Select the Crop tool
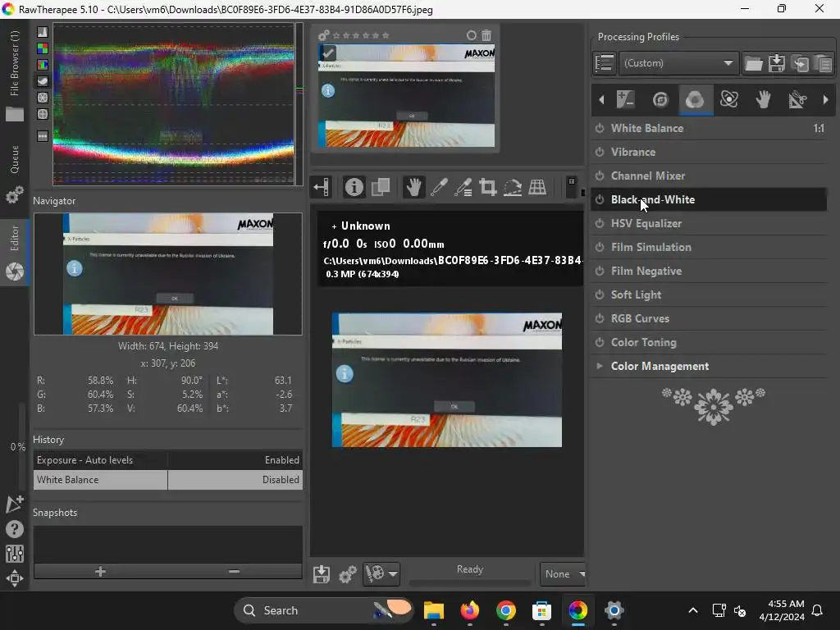 point(487,187)
